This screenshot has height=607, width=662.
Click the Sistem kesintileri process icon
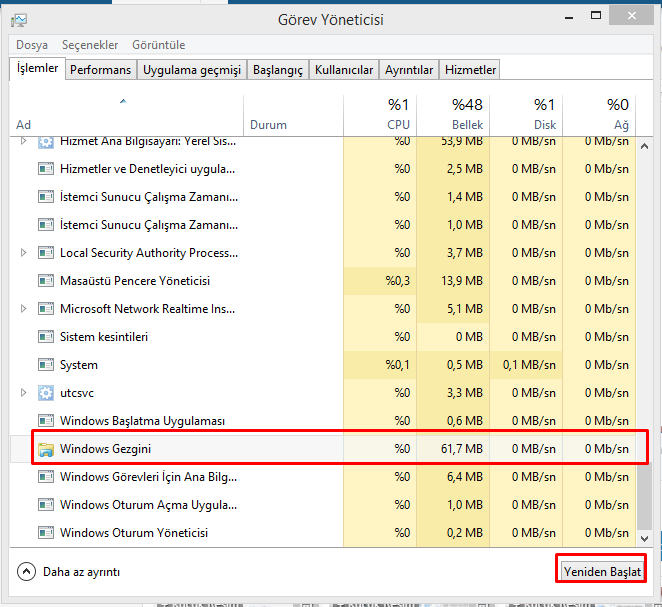pos(46,337)
